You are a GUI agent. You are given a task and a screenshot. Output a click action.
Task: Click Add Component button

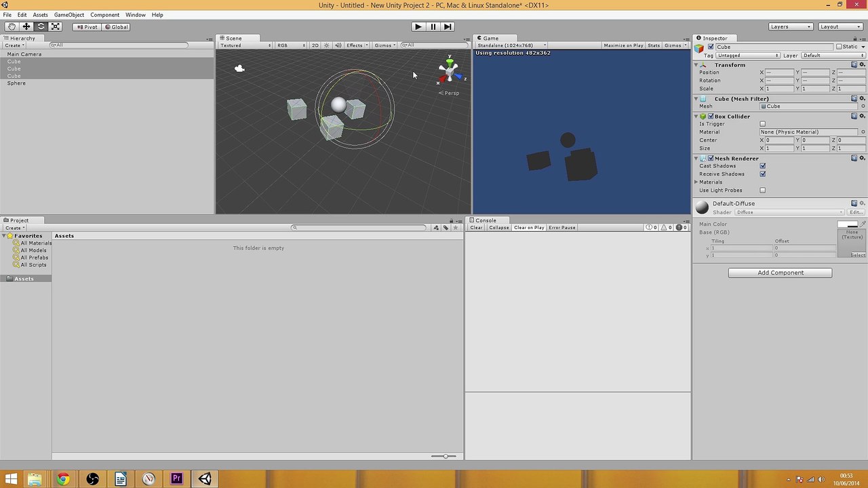point(780,272)
